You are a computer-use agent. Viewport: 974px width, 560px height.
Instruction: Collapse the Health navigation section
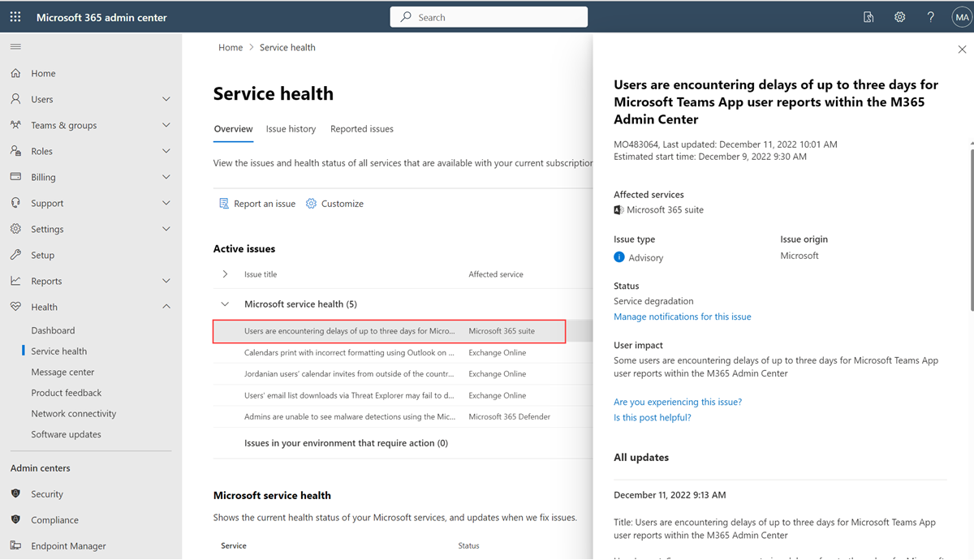166,308
